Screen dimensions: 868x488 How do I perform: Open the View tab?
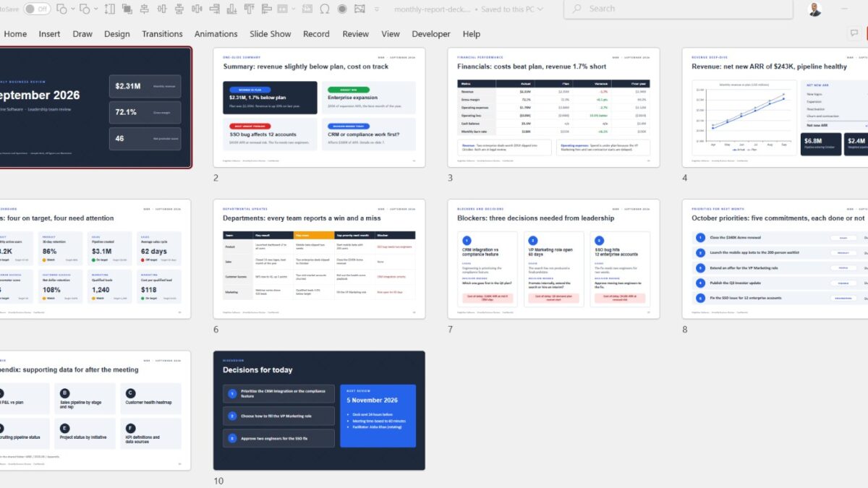tap(391, 34)
